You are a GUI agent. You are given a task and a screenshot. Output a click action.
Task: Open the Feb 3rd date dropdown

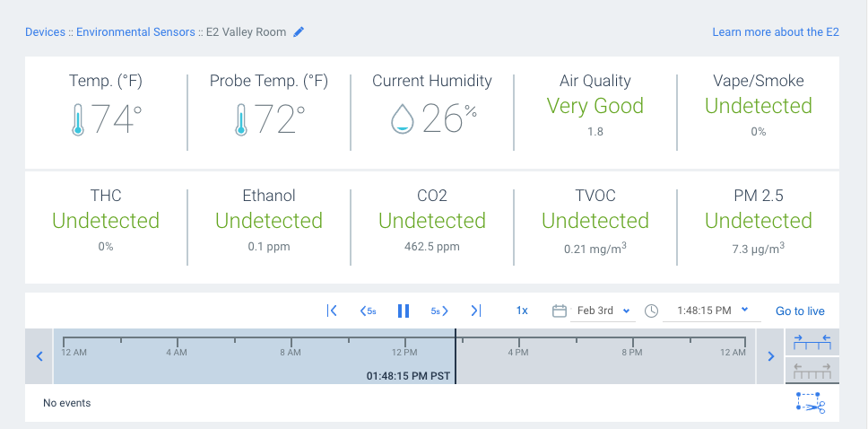[603, 311]
